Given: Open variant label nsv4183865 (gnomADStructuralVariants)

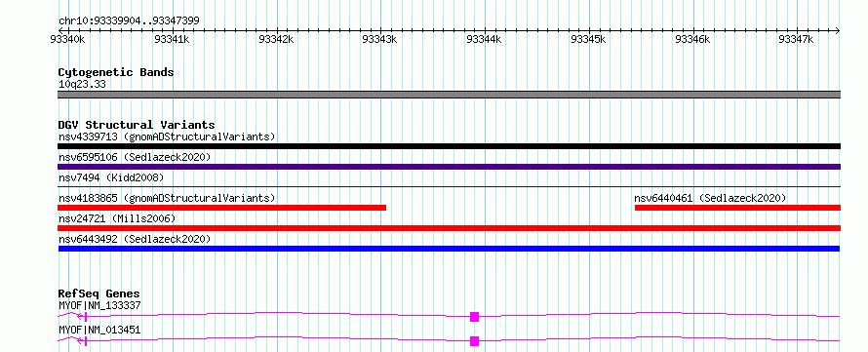Looking at the screenshot, I should (167, 198).
